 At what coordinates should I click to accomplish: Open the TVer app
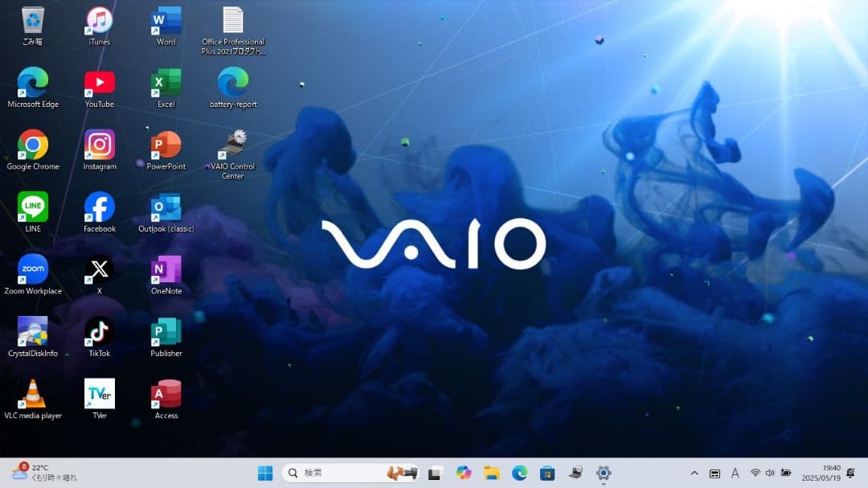pyautogui.click(x=98, y=394)
